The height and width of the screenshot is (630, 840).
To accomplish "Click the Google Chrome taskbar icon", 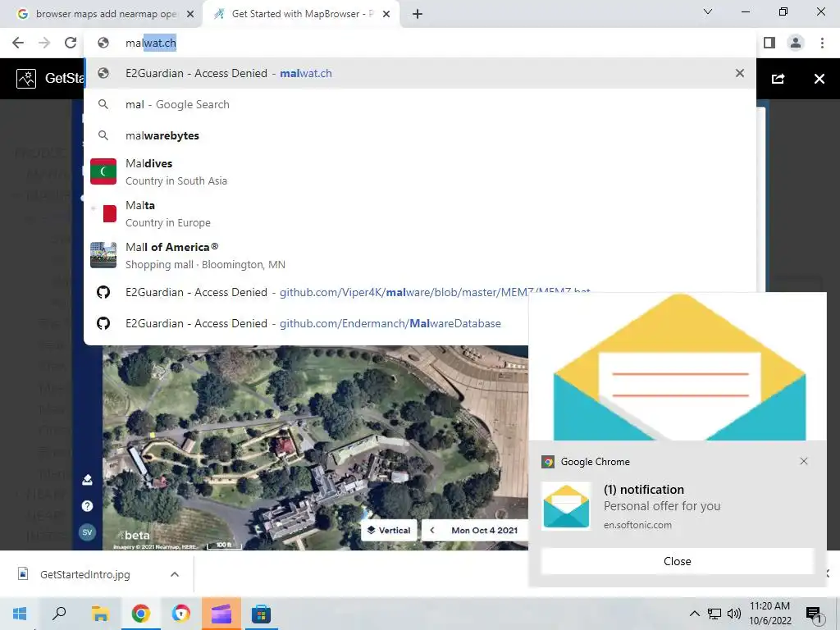I will click(141, 614).
